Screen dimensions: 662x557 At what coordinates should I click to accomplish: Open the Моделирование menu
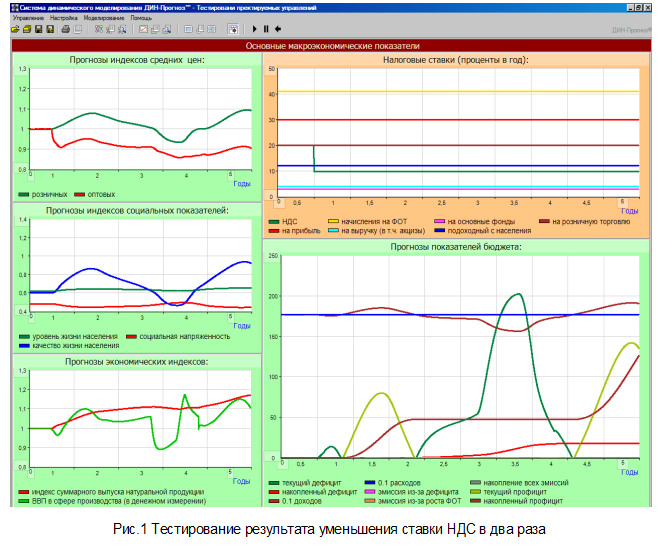105,18
